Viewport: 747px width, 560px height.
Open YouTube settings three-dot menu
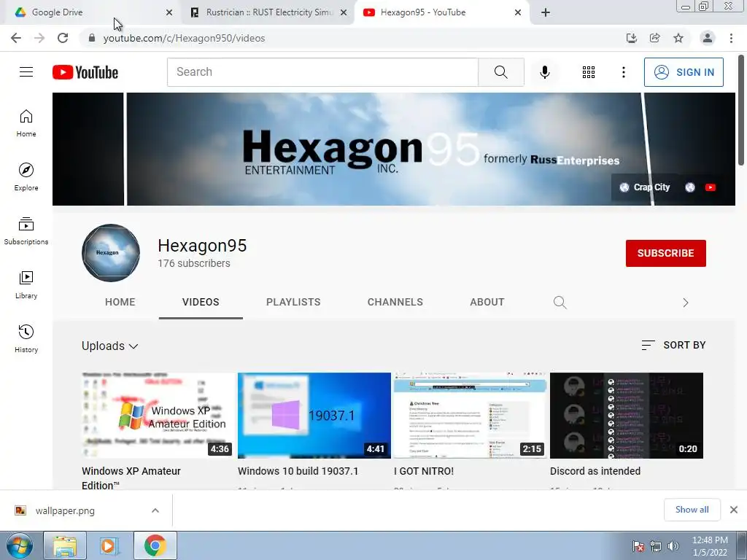623,72
